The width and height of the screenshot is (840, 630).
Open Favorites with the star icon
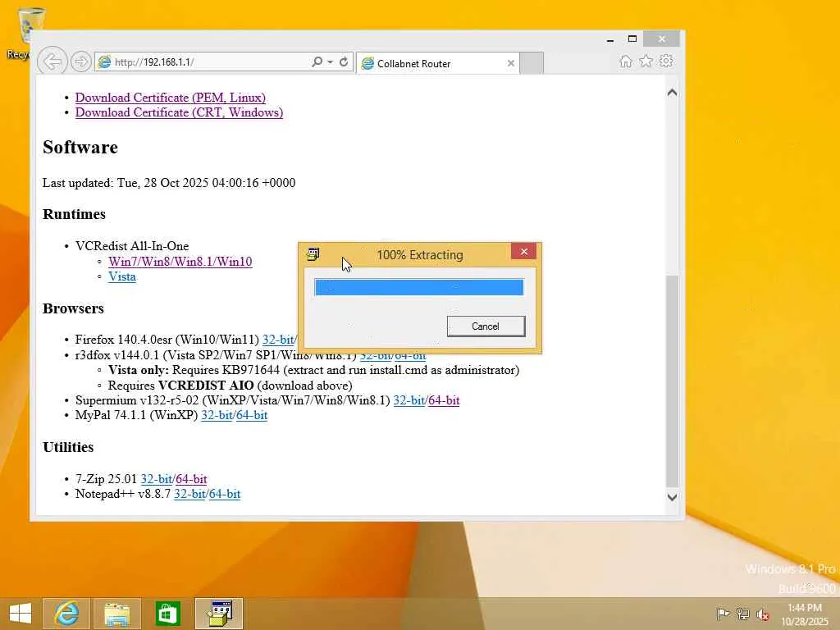(x=646, y=61)
